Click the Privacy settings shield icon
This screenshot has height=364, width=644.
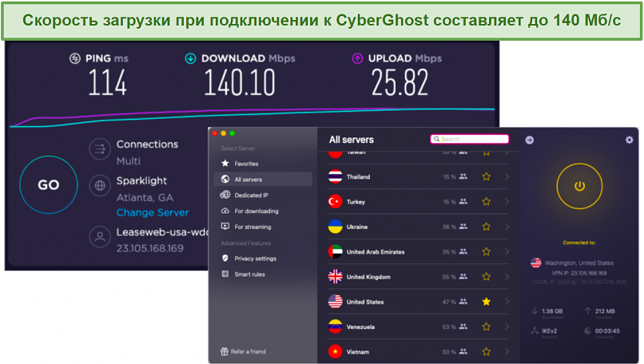225,258
